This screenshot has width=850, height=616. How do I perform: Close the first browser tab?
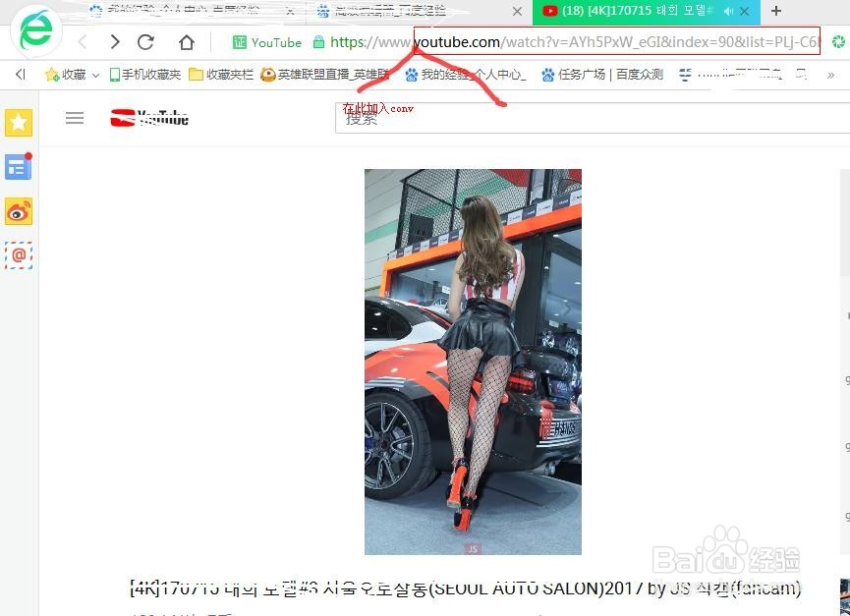point(290,11)
